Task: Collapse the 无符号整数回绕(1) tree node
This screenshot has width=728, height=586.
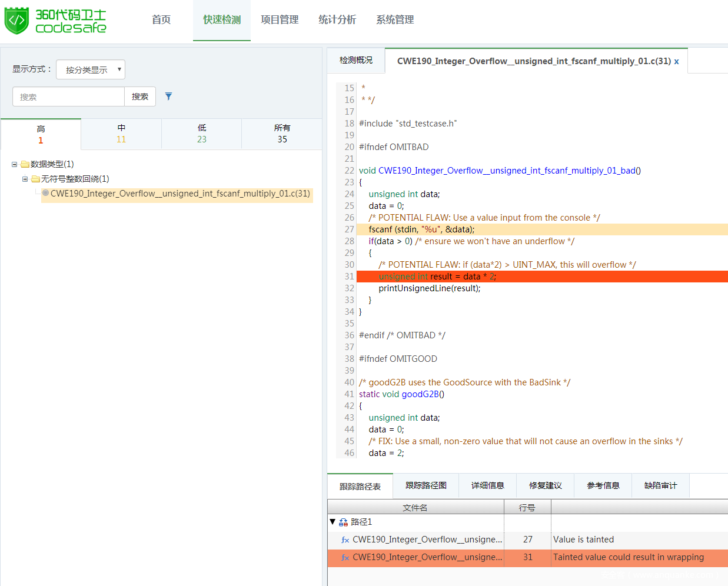Action: tap(25, 179)
